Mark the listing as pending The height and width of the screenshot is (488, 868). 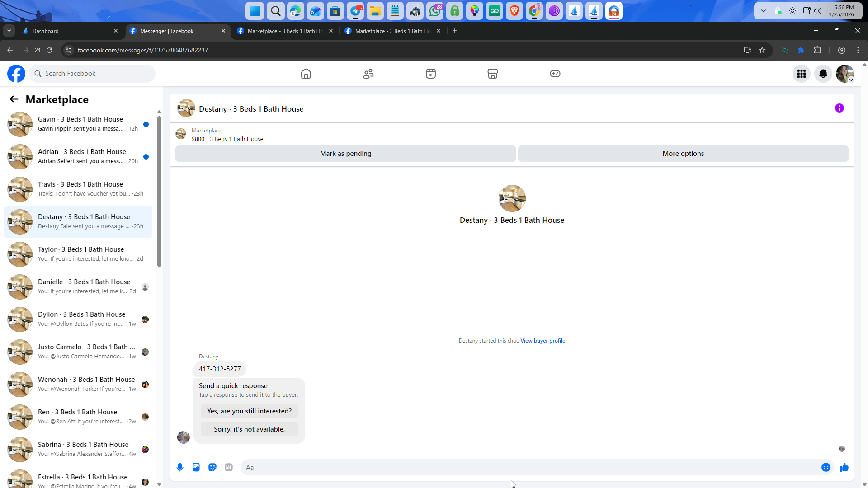(346, 154)
